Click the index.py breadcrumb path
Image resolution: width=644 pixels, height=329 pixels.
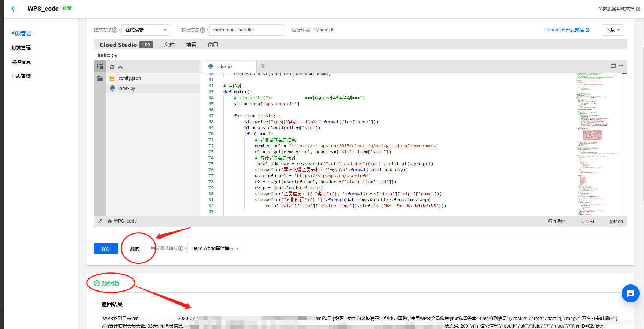[x=108, y=55]
